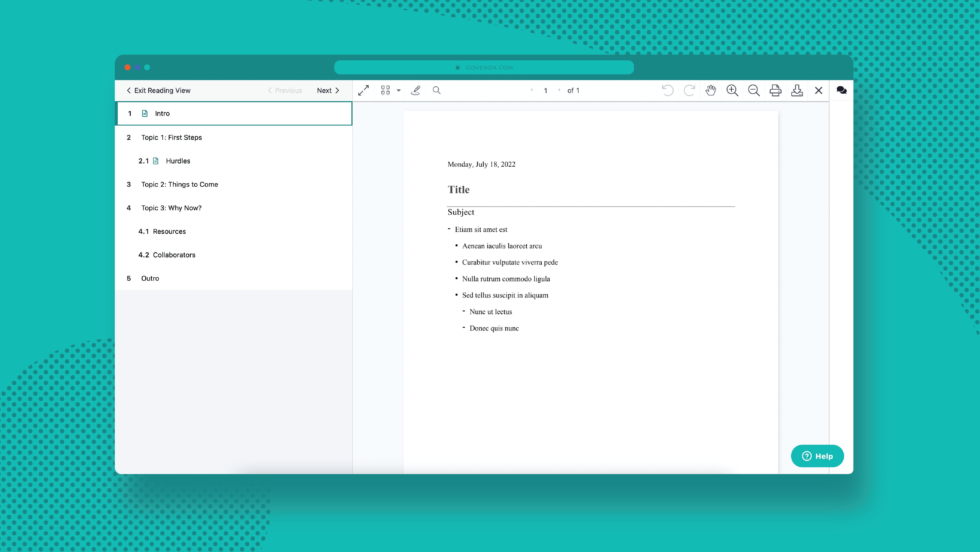
Task: Download the document file
Action: click(797, 90)
